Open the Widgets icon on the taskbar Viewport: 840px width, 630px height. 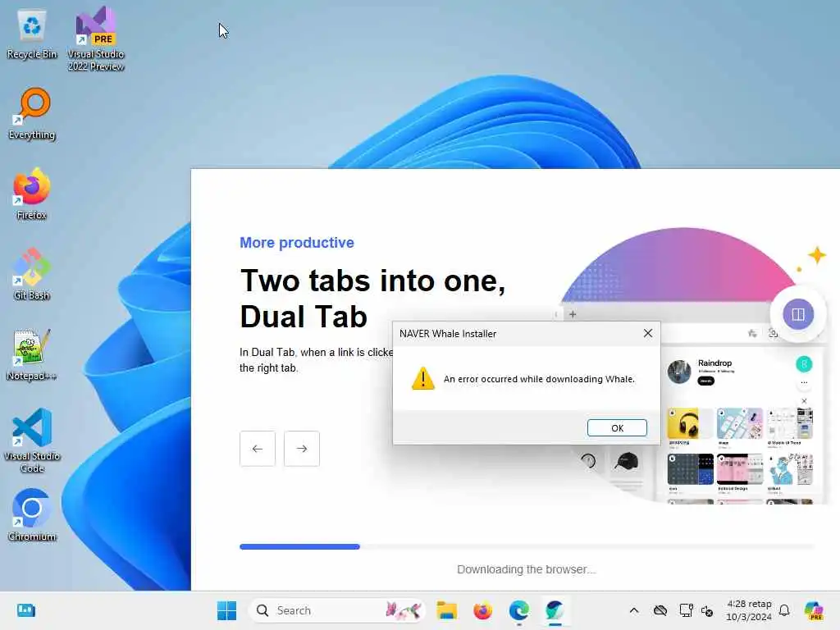[x=25, y=610]
